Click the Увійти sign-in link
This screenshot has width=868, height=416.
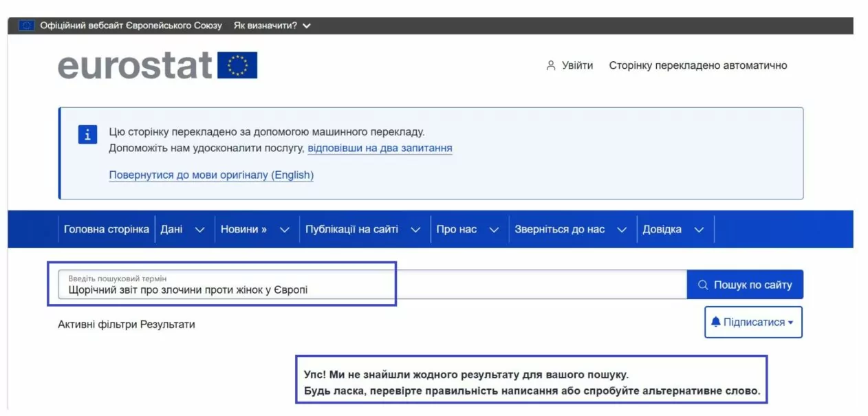[x=576, y=65]
